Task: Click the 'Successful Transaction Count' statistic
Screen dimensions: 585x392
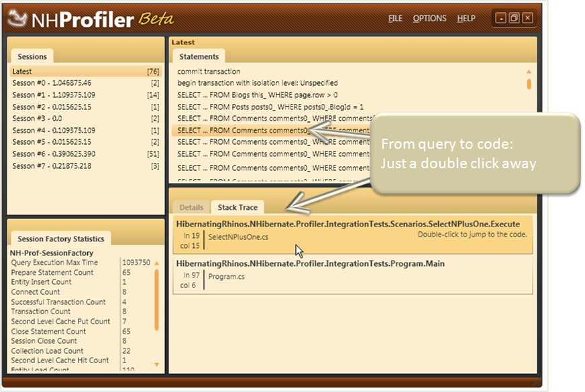Action: [x=58, y=302]
